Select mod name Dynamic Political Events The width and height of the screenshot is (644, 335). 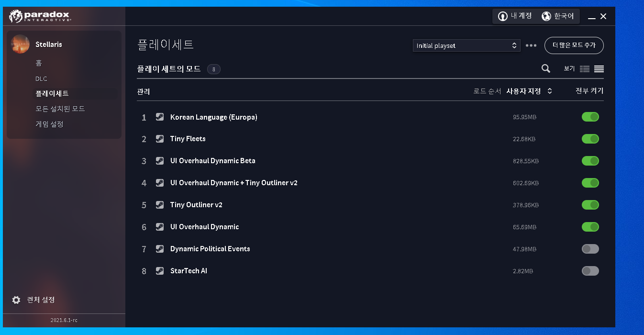click(x=210, y=249)
